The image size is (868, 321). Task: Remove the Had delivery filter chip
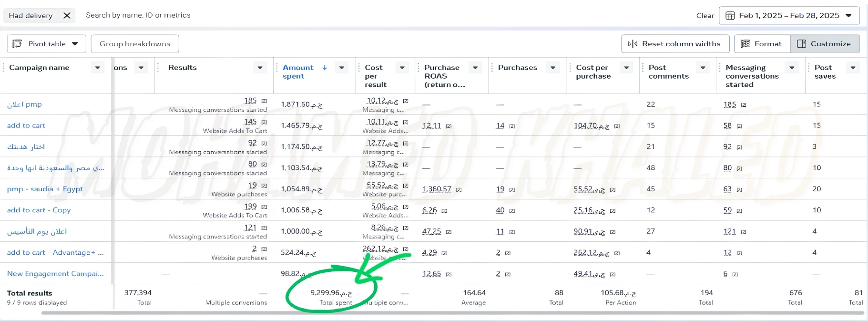pos(67,15)
